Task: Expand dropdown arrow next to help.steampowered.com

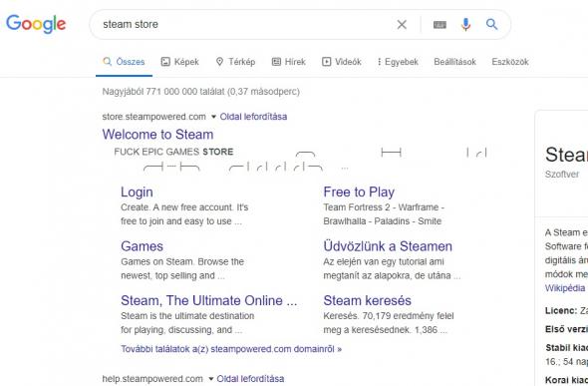Action: (x=210, y=379)
